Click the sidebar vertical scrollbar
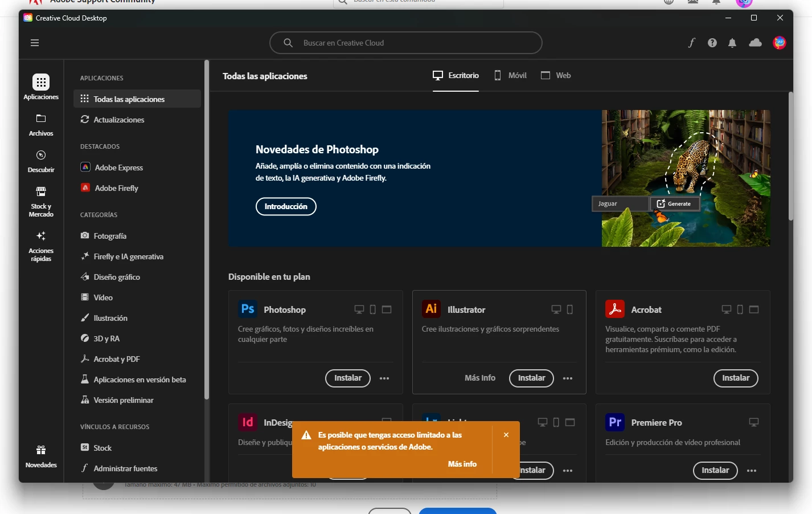The image size is (812, 514). point(207,229)
